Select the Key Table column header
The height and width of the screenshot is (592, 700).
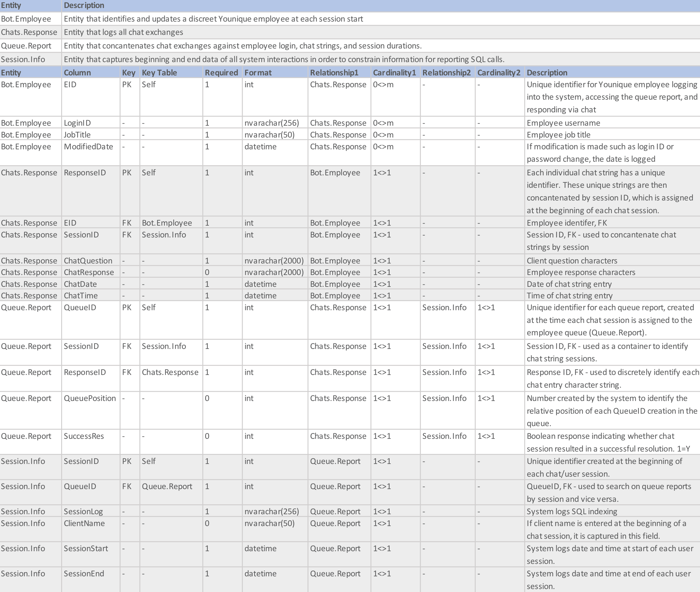[171, 72]
